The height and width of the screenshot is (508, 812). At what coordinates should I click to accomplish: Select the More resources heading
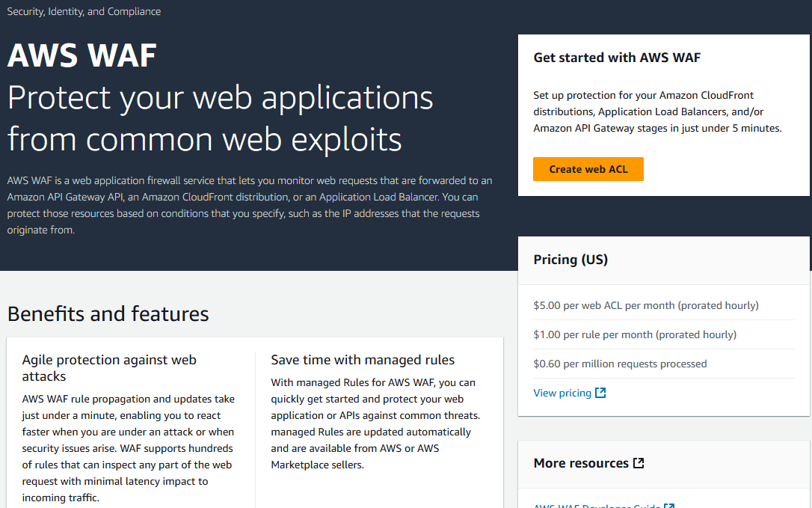pyautogui.click(x=580, y=463)
